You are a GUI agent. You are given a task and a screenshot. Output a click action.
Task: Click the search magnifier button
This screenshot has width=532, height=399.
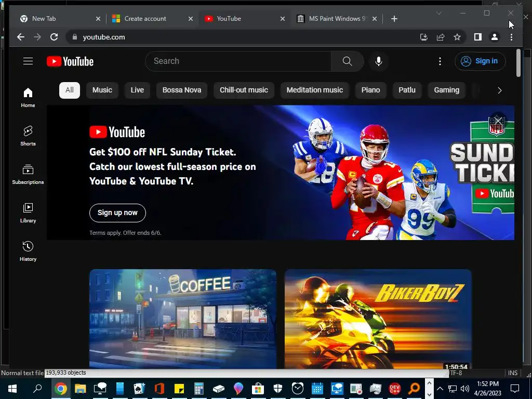(x=347, y=61)
